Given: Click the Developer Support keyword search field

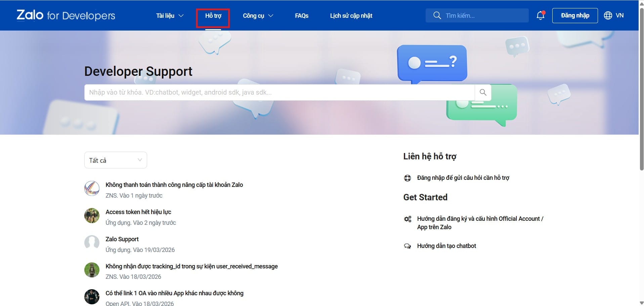Looking at the screenshot, I should pyautogui.click(x=279, y=92).
